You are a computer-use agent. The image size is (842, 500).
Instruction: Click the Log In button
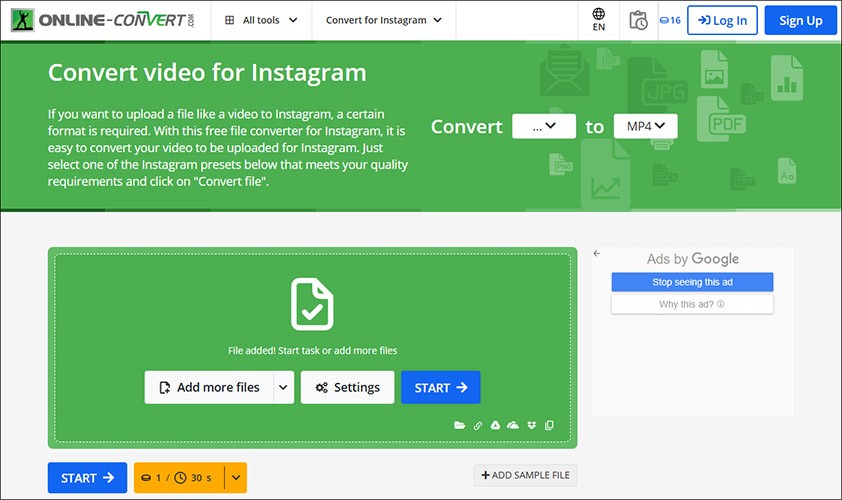pyautogui.click(x=722, y=20)
